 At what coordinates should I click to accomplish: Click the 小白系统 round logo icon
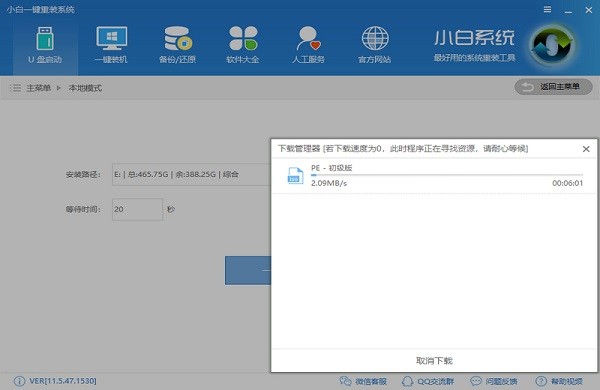(552, 45)
